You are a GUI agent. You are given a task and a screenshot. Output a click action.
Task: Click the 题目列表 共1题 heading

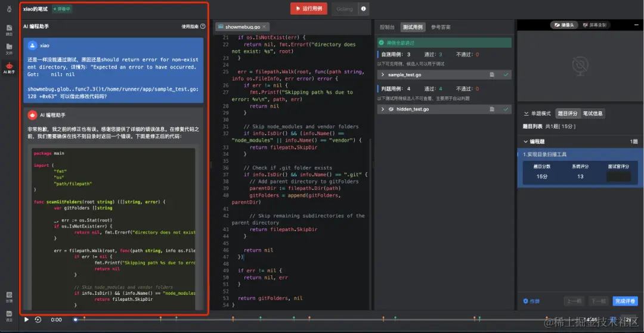pos(549,126)
